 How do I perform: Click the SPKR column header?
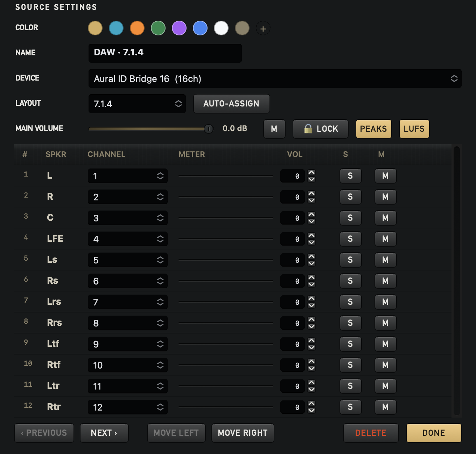coord(56,154)
